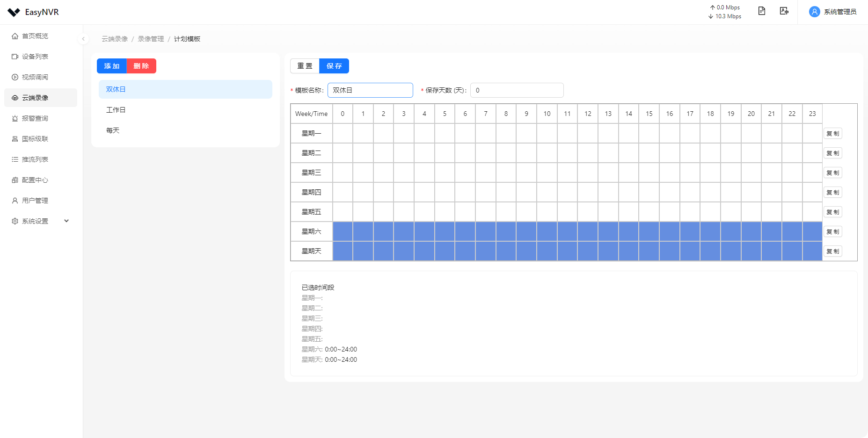
Task: Click the 星期六: 0:00~24:00 summary text
Action: click(329, 349)
